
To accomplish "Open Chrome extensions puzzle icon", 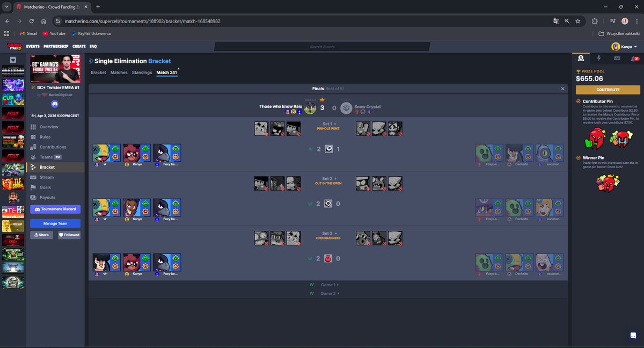I will 595,21.
